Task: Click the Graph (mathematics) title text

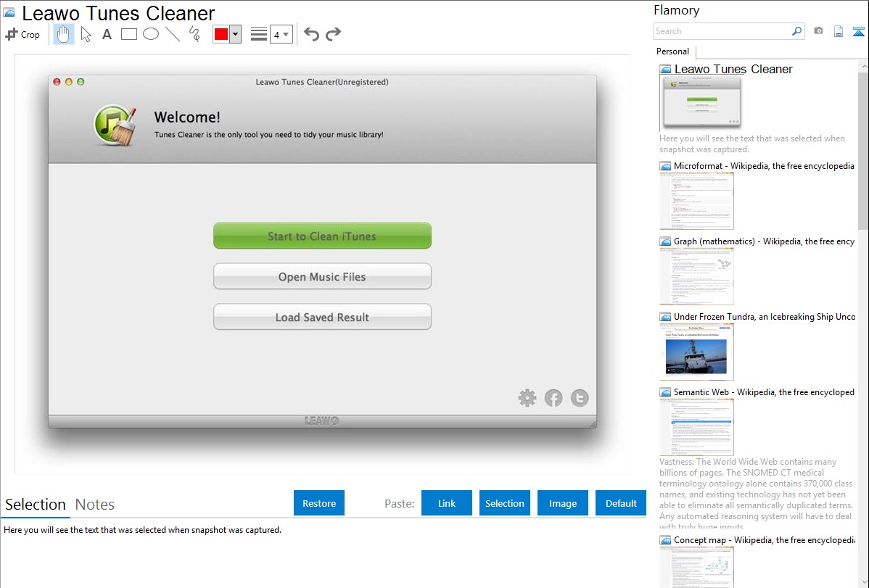Action: [x=764, y=241]
